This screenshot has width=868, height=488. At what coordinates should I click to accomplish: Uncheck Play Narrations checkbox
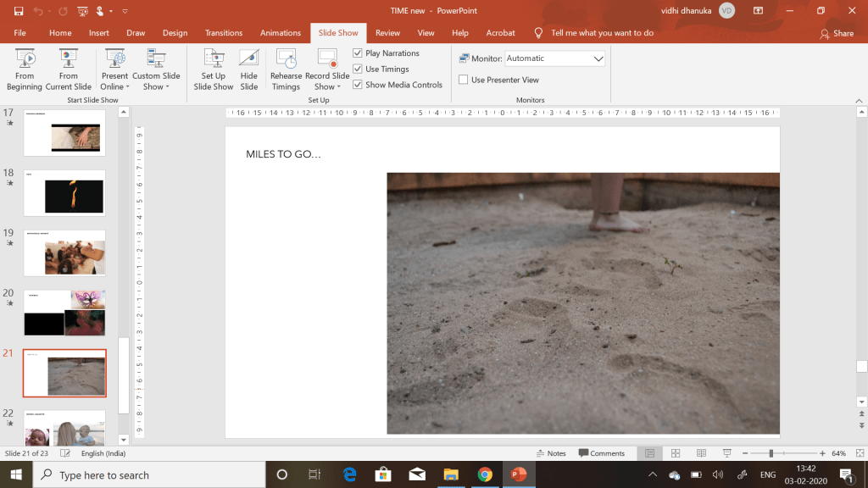pyautogui.click(x=358, y=53)
